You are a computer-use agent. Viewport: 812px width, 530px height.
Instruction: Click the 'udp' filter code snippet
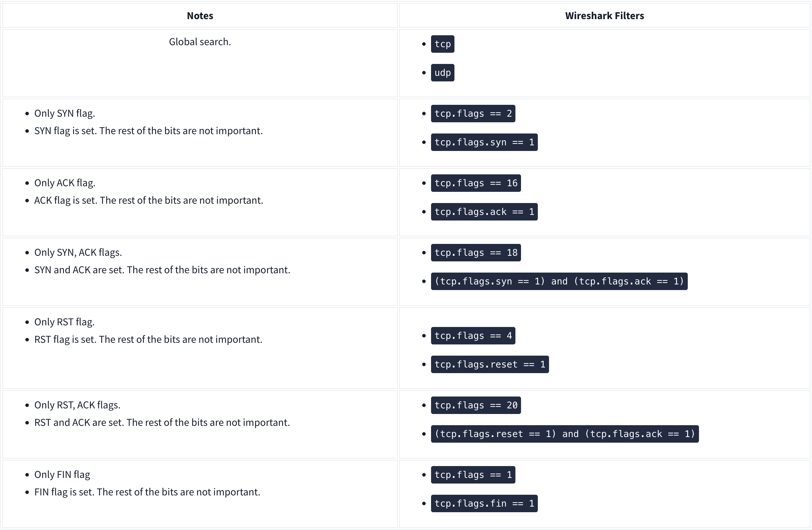click(x=442, y=73)
